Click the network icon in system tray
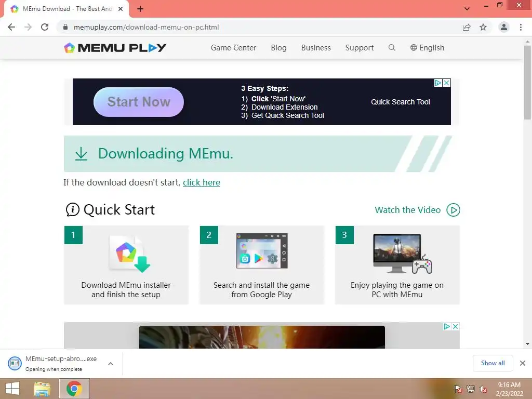 tap(471, 389)
